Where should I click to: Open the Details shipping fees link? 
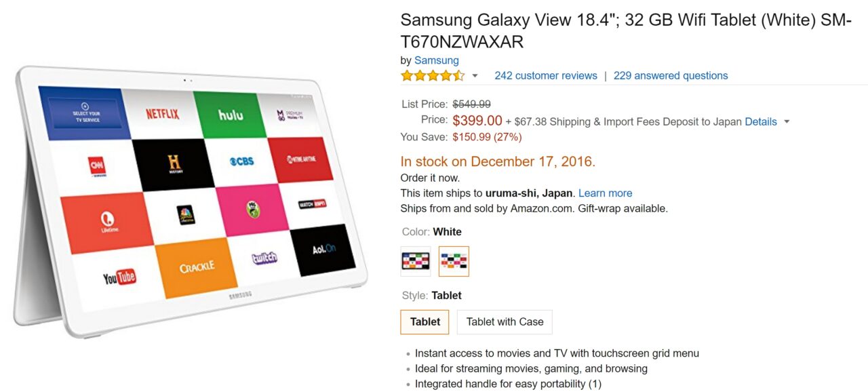point(761,122)
